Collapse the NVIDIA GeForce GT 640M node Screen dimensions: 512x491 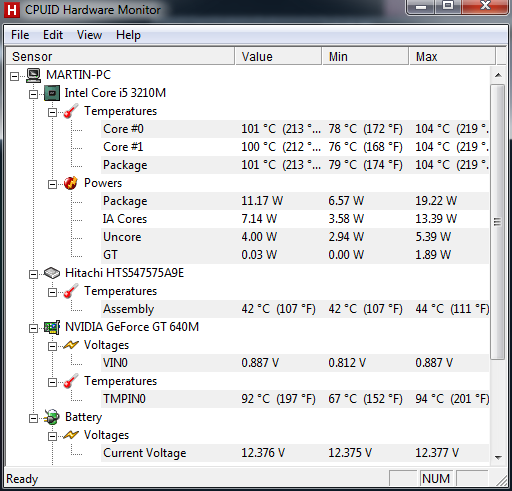pos(33,329)
